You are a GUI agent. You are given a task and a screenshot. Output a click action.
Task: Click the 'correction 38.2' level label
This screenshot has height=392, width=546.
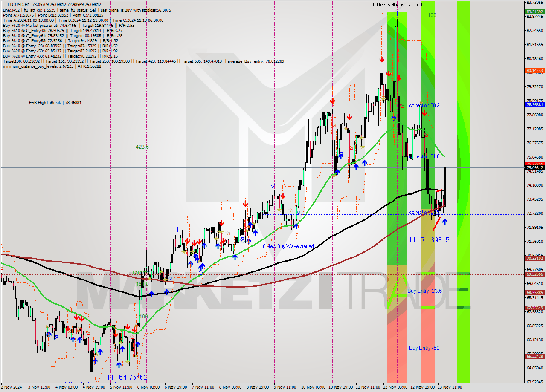point(424,105)
